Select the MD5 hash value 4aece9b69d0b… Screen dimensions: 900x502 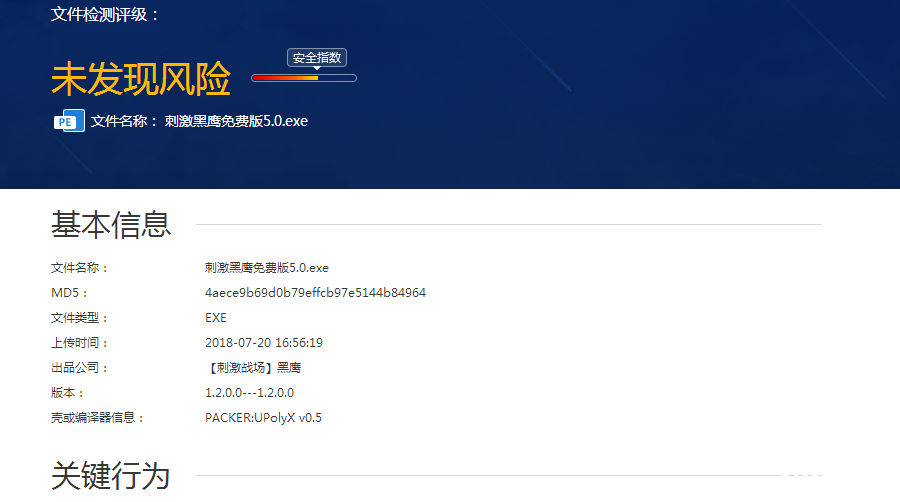tap(315, 293)
